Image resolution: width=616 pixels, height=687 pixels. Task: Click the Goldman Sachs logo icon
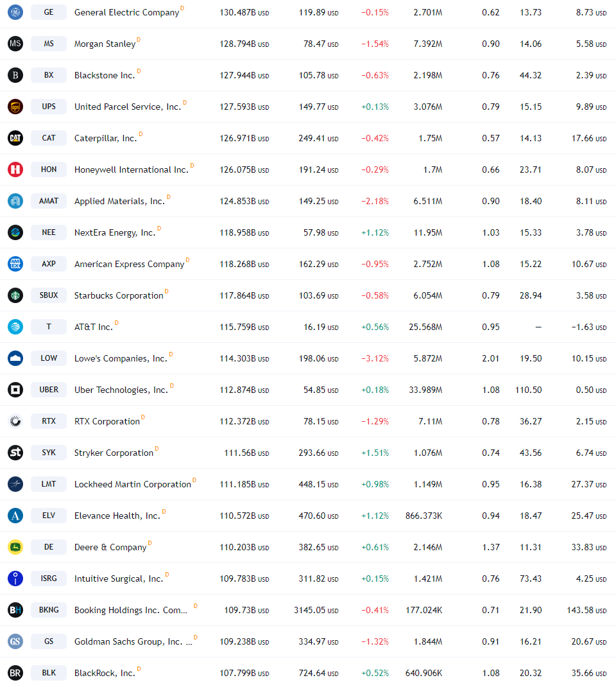[15, 641]
